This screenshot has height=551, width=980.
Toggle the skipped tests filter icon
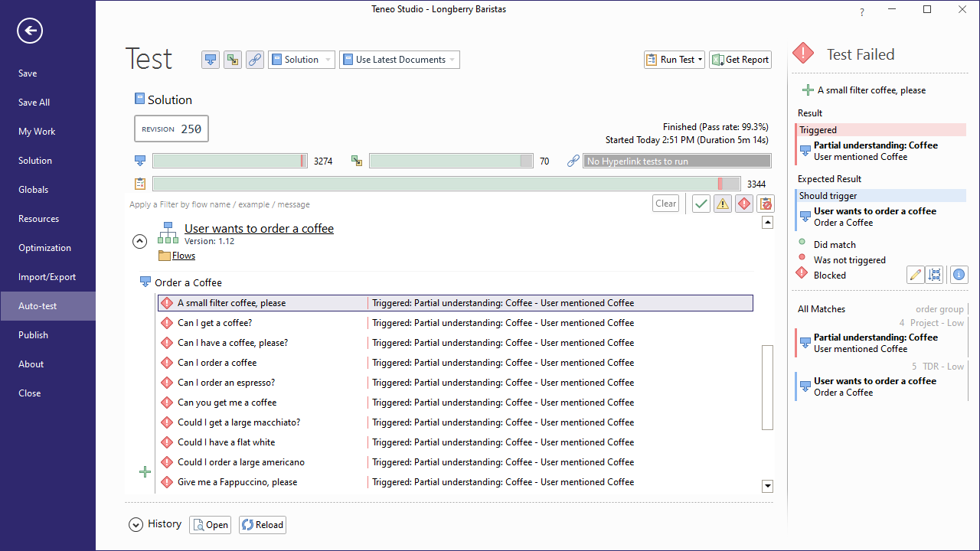[766, 204]
